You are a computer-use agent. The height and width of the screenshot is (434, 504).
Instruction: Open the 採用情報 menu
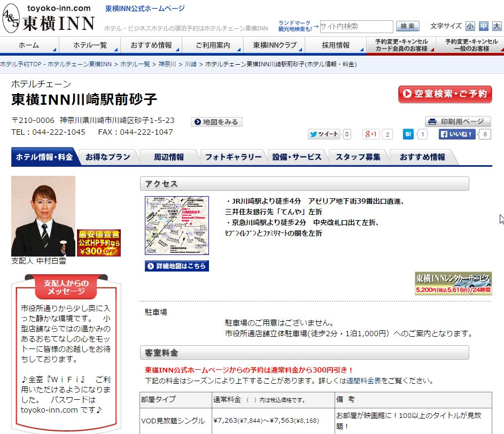336,45
